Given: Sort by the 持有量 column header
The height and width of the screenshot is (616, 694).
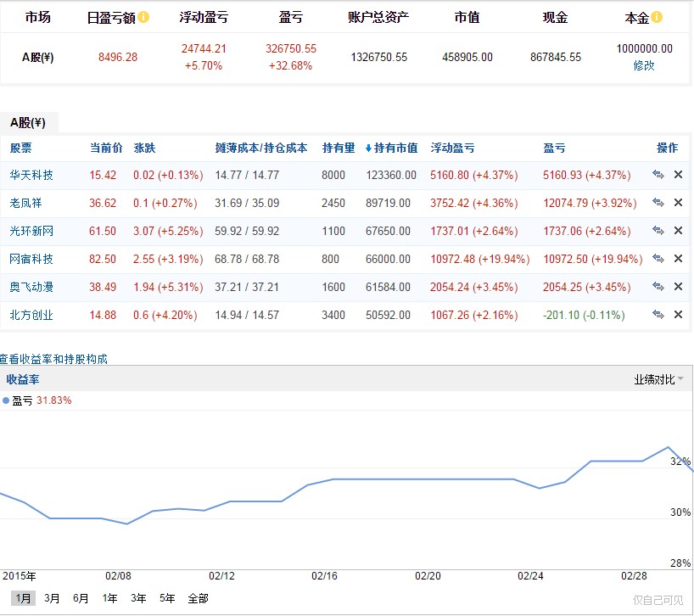Looking at the screenshot, I should [x=339, y=148].
